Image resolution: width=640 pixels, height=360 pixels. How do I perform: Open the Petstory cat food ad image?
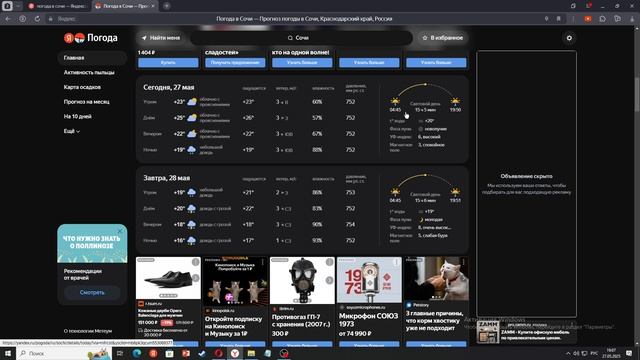[436, 279]
